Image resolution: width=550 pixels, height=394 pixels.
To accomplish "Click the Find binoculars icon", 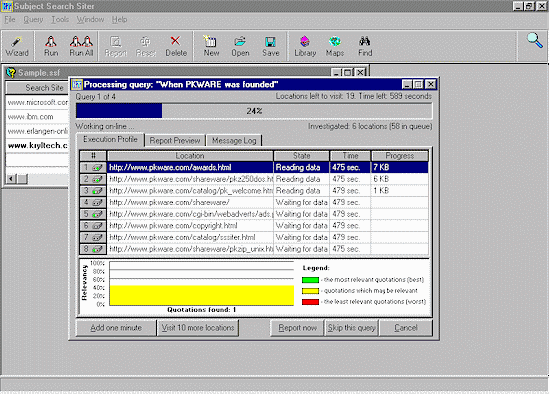I will click(x=364, y=41).
